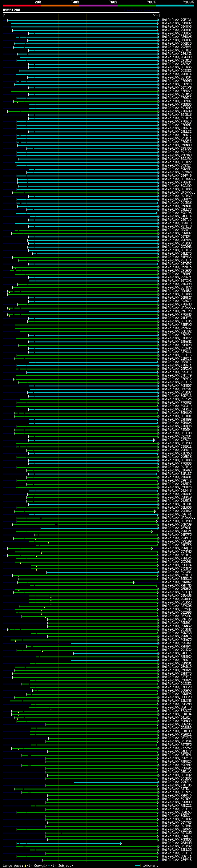Select the UniRef100_A7Q6H9 label
Image resolution: width=197 pixels, height=868 pixels.
point(176,111)
